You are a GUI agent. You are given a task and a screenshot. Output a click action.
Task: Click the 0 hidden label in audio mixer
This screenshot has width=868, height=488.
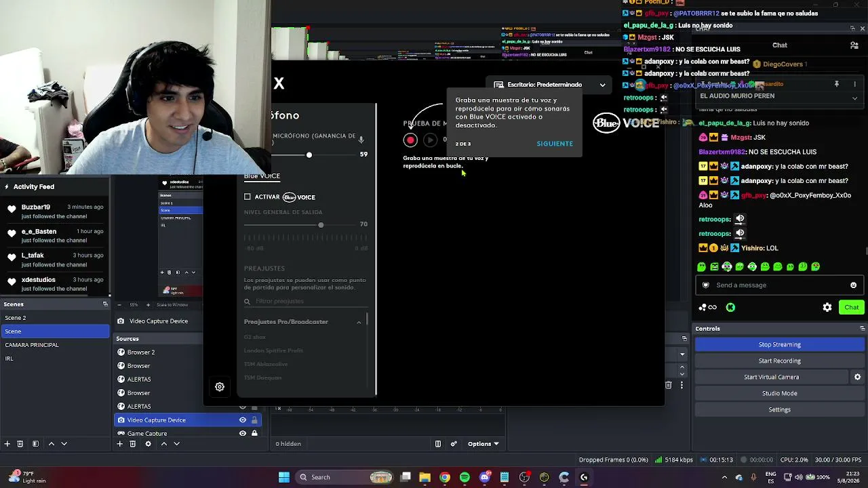click(x=288, y=444)
